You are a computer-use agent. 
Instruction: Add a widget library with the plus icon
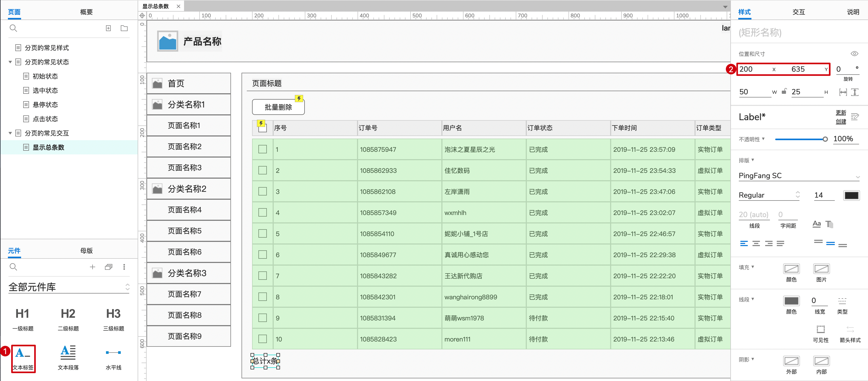click(x=92, y=267)
